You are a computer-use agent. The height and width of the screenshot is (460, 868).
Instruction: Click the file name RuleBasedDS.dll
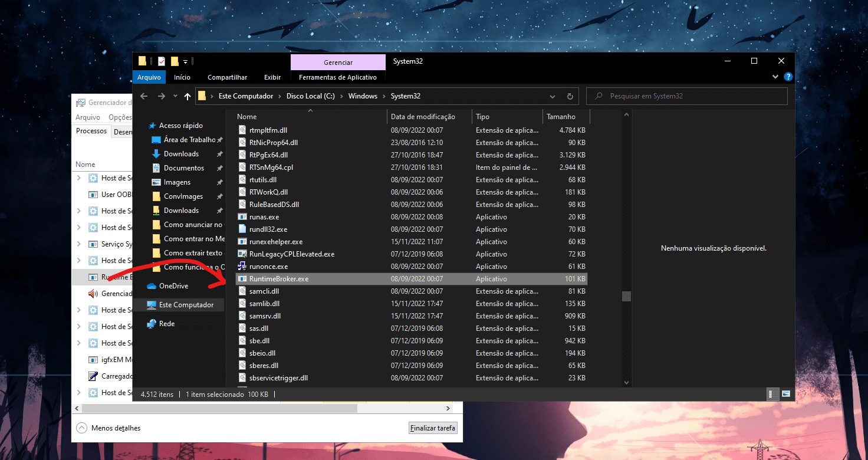[274, 205]
